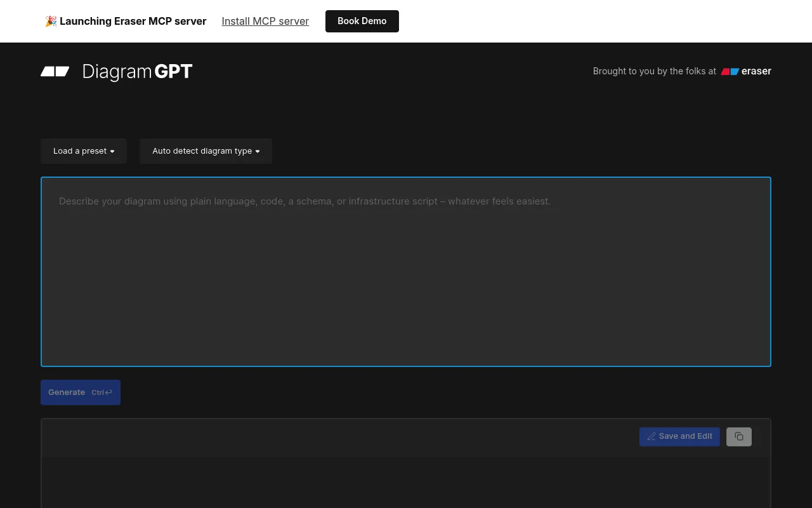Viewport: 812px width, 508px height.
Task: Copy the output with the copy icon
Action: (x=739, y=437)
